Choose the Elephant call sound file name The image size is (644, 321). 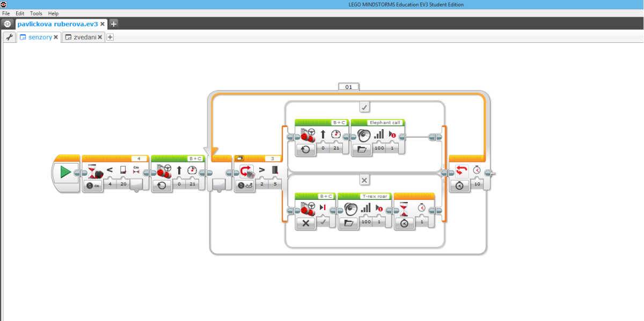(x=385, y=123)
